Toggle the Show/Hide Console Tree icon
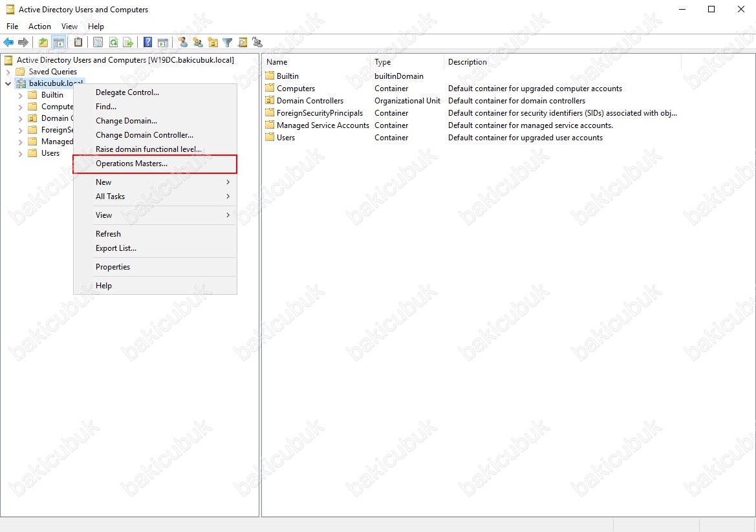Image resolution: width=756 pixels, height=532 pixels. (x=58, y=43)
